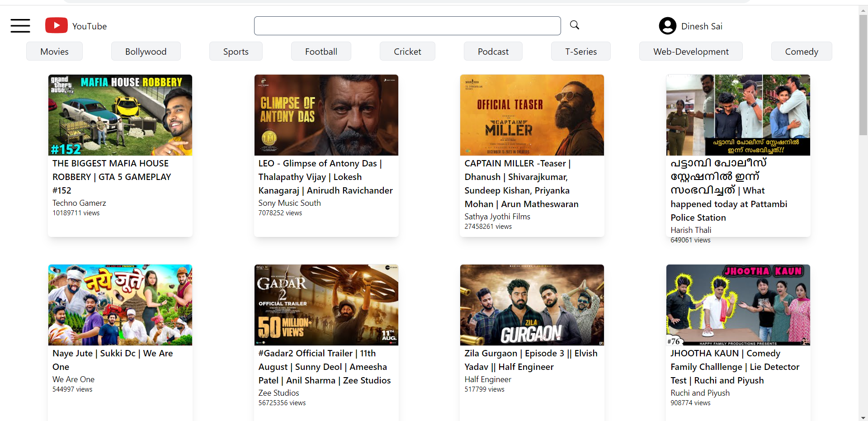Click the CAPTAIN MILLER Teaser title
Viewport: 868px width, 421px height.
click(x=522, y=184)
